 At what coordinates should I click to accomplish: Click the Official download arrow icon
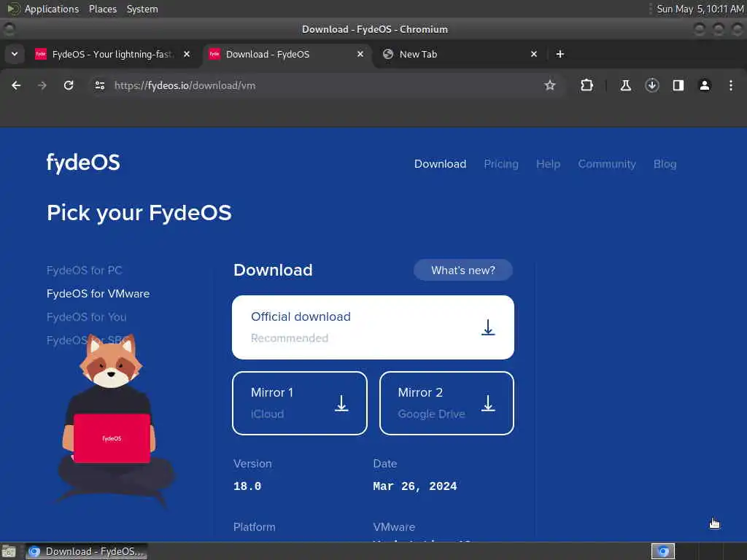tap(488, 327)
